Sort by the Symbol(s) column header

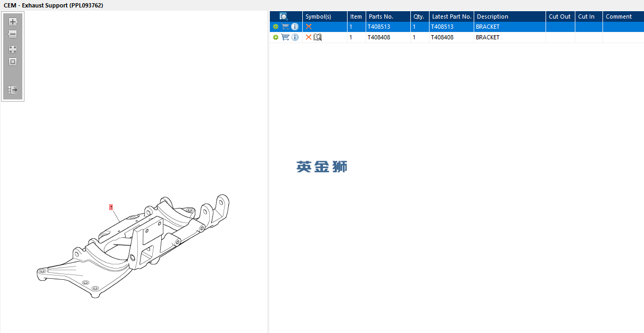pos(325,16)
